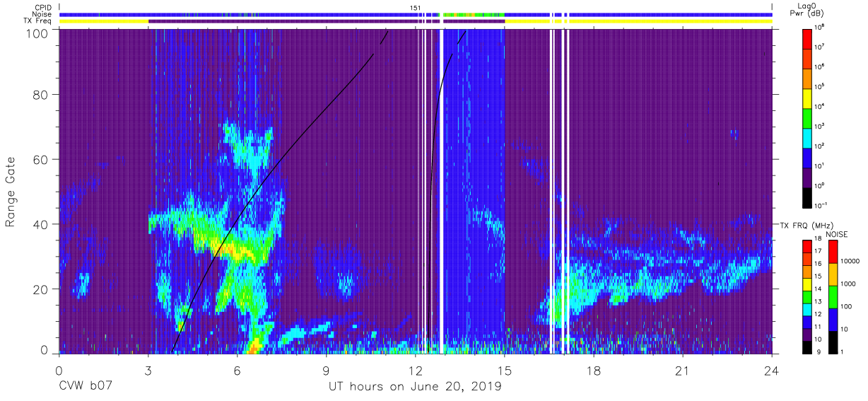Pick the green segment of NOISE colorbar
868x401 pixels.
833,296
